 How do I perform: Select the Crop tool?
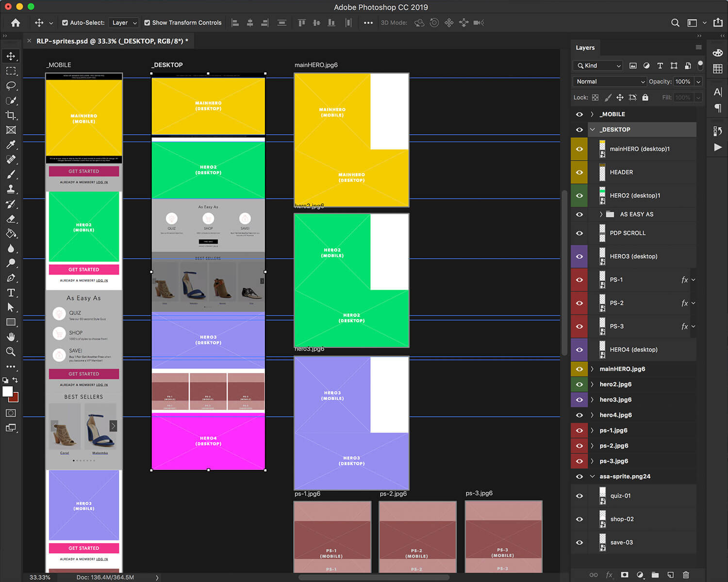click(11, 115)
